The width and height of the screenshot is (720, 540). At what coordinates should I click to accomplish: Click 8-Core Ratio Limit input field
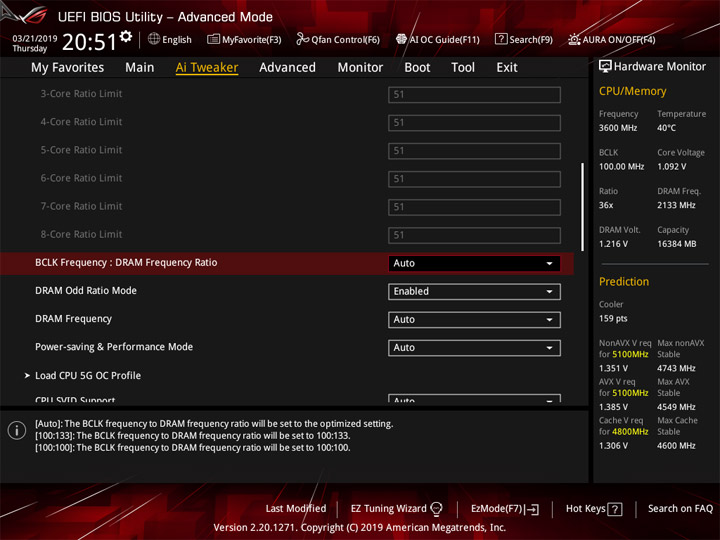pyautogui.click(x=474, y=235)
